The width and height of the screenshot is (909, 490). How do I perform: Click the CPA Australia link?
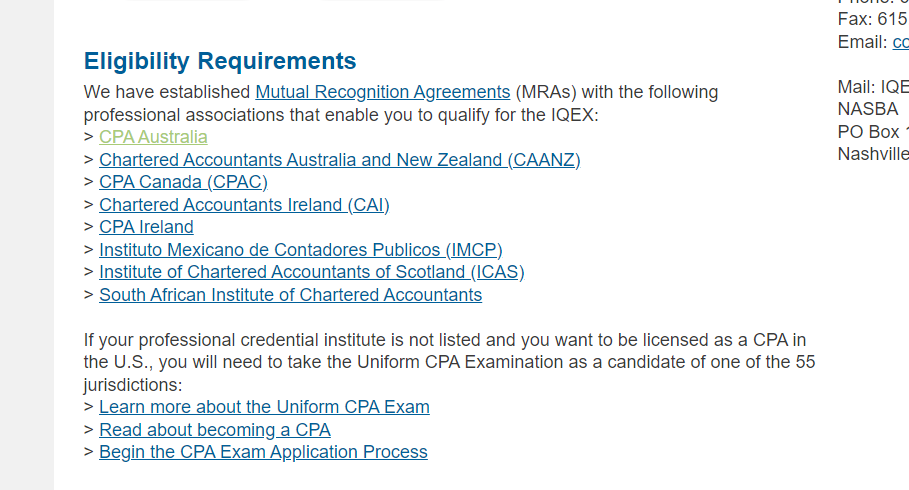click(x=153, y=137)
